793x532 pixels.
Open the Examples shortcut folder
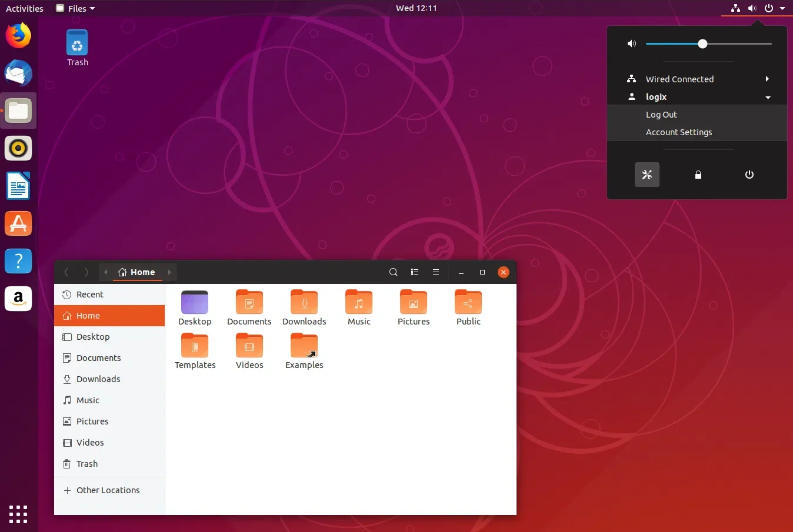tap(304, 352)
